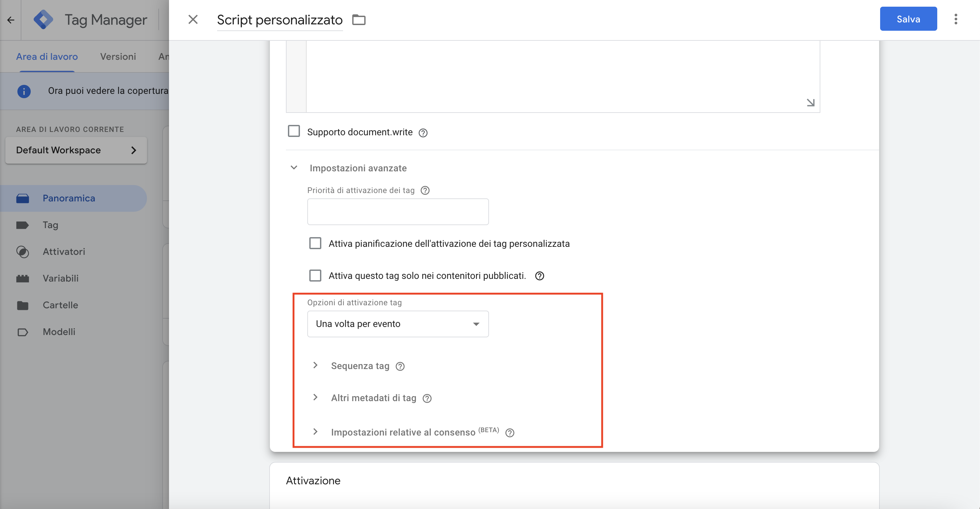Collapse the Impostazioni avanzate section
This screenshot has height=509, width=980.
coord(294,167)
